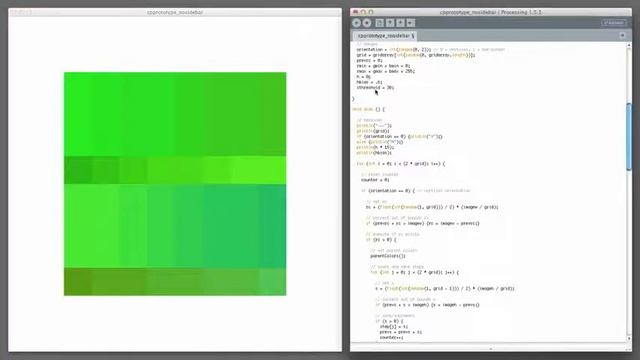
Task: Click the Save sketch toolbar icon
Action: (x=400, y=23)
